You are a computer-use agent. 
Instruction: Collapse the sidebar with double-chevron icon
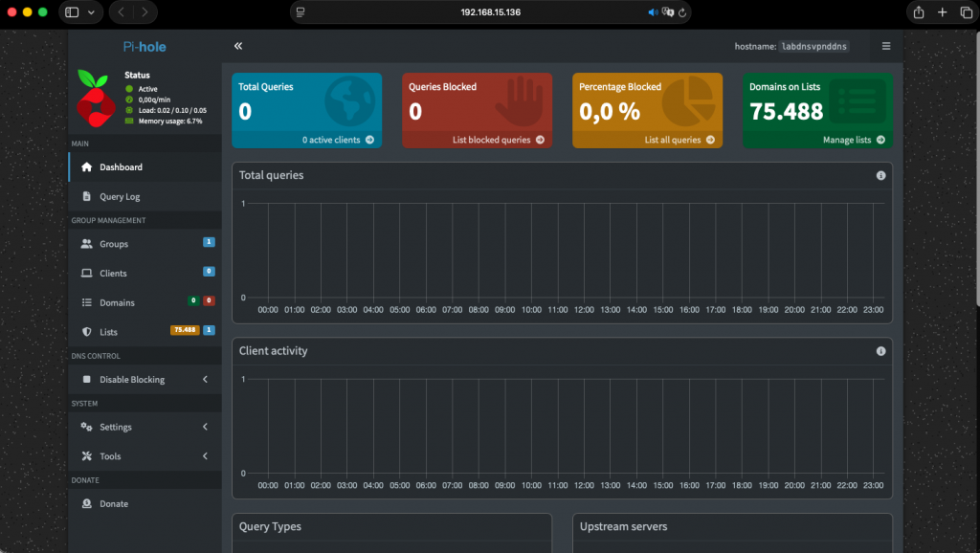click(x=238, y=46)
